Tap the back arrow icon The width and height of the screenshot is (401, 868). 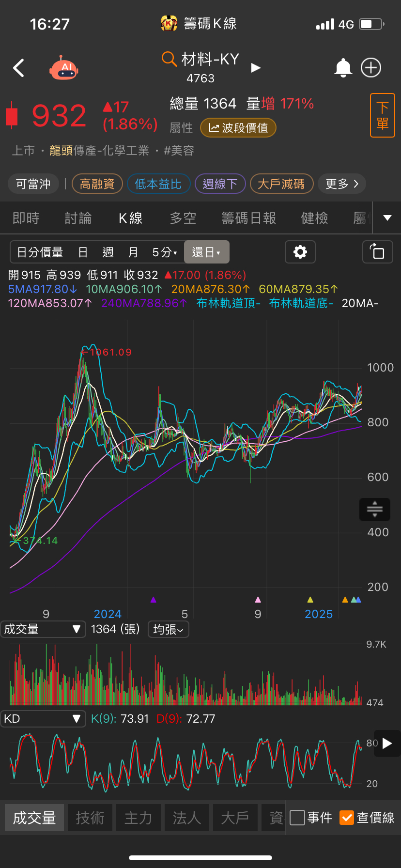pyautogui.click(x=19, y=68)
